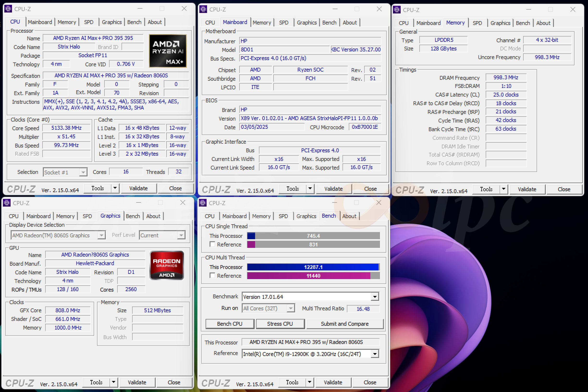Switch to Bench tab in the Graphics tab window

click(133, 216)
